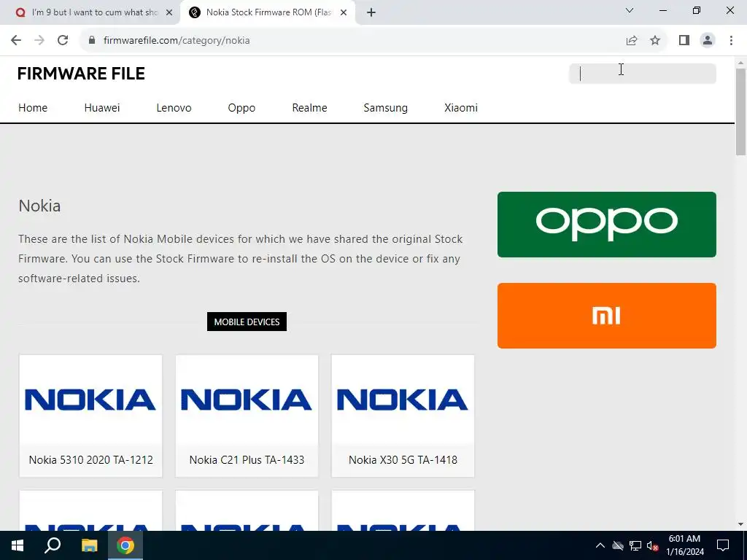Click the Firmware File site search box
The height and width of the screenshot is (560, 747).
(x=642, y=74)
